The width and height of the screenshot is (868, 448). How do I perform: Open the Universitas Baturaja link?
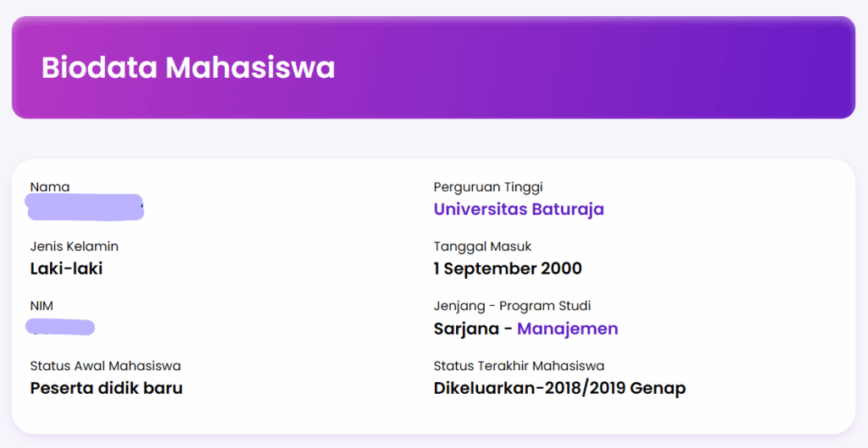519,209
